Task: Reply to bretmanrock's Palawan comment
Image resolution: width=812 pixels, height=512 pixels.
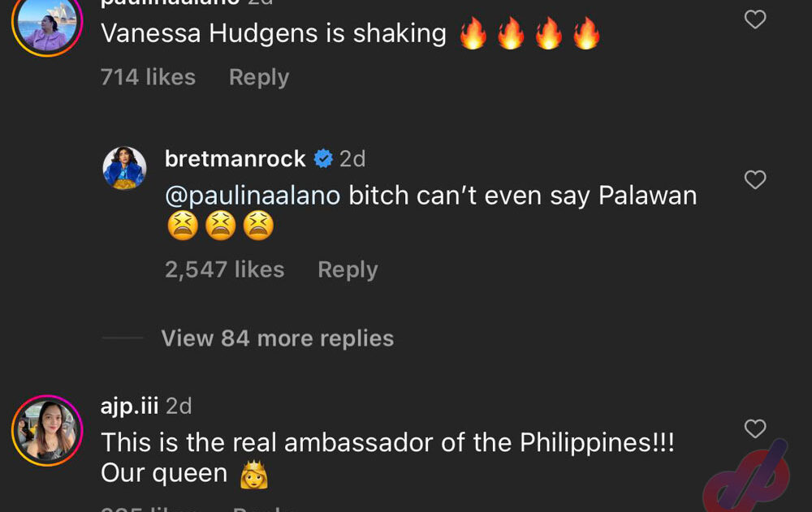Action: pos(348,269)
